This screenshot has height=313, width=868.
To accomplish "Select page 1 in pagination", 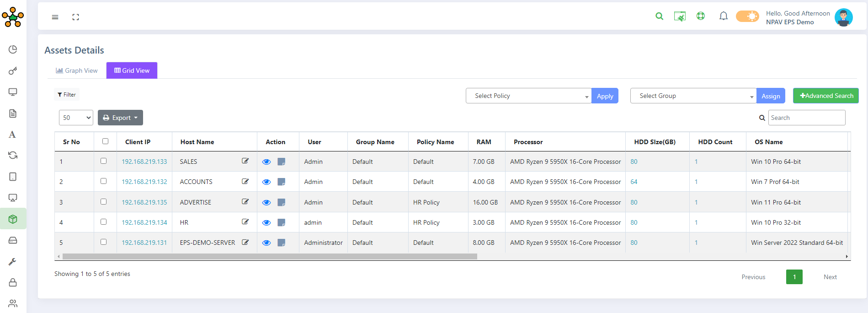I will [794, 277].
